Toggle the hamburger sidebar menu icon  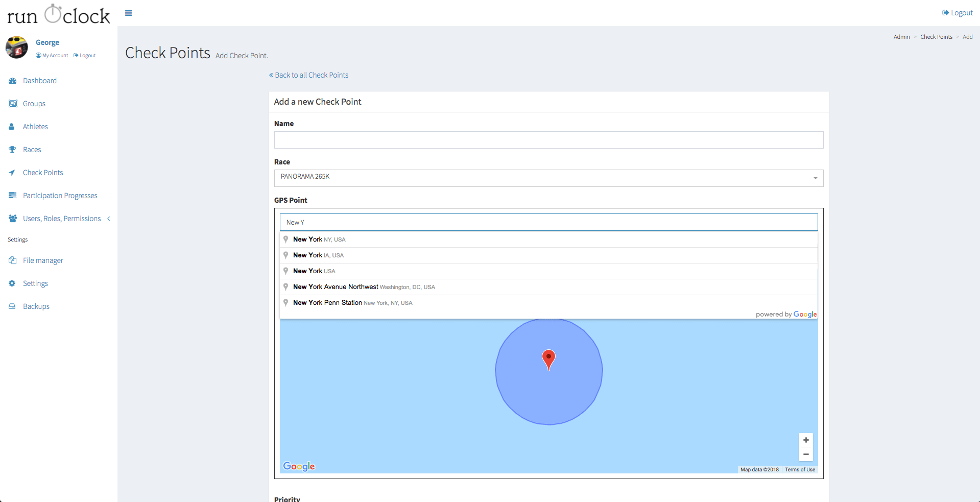(x=128, y=13)
